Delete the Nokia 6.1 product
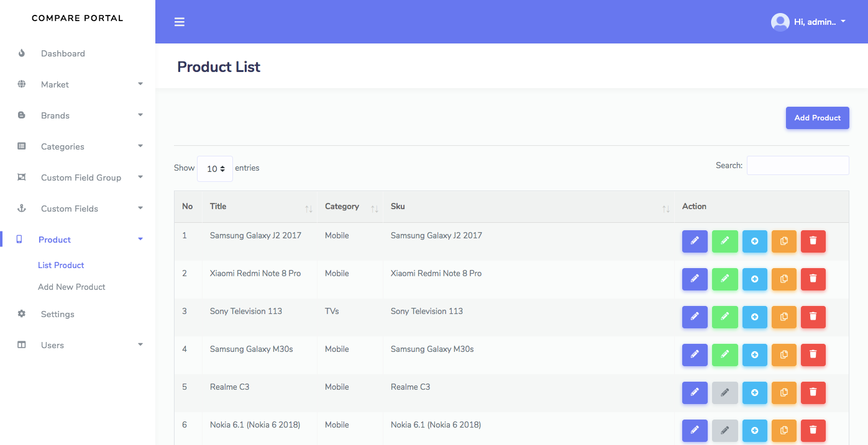The height and width of the screenshot is (445, 868). coord(813,431)
